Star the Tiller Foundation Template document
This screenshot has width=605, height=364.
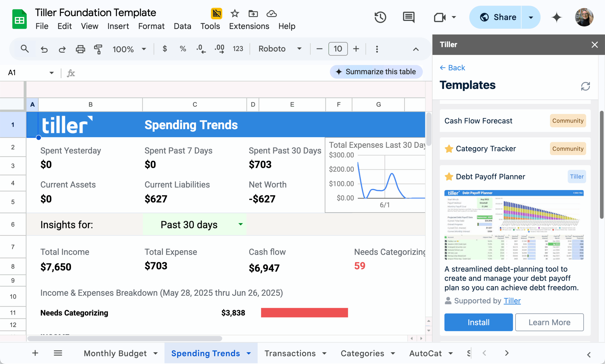coord(235,13)
